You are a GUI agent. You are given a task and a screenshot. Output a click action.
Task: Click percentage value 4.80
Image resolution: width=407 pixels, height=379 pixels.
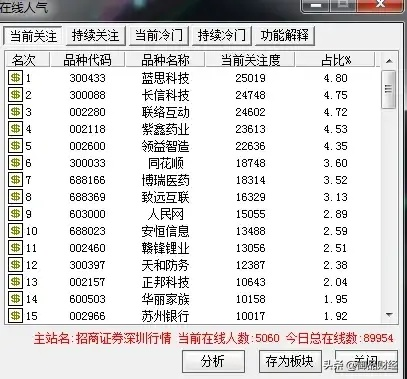[336, 78]
